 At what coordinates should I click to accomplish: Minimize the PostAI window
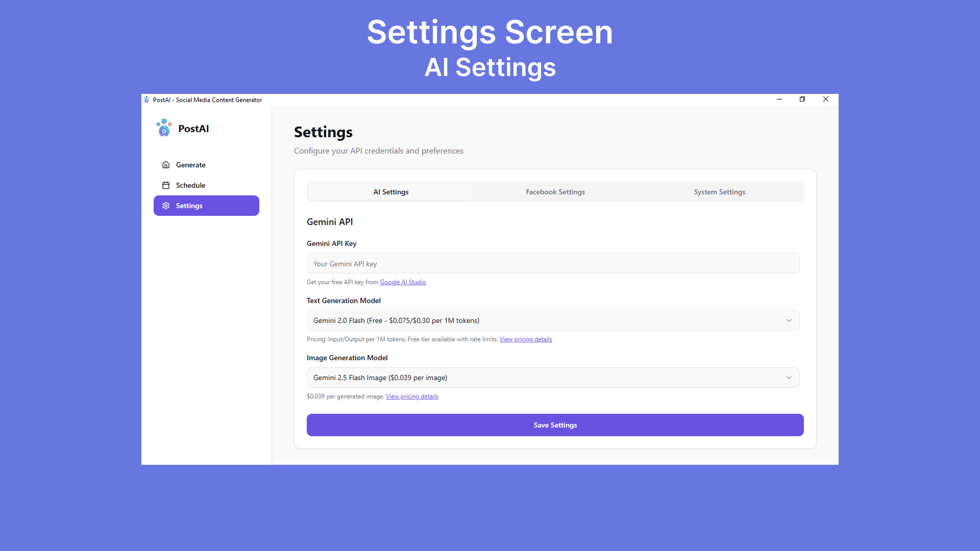[779, 99]
